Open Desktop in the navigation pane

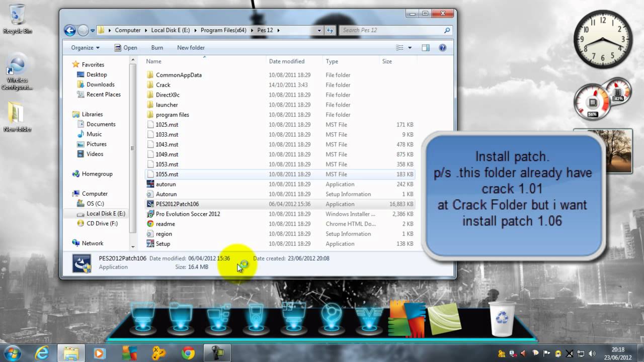(x=97, y=74)
